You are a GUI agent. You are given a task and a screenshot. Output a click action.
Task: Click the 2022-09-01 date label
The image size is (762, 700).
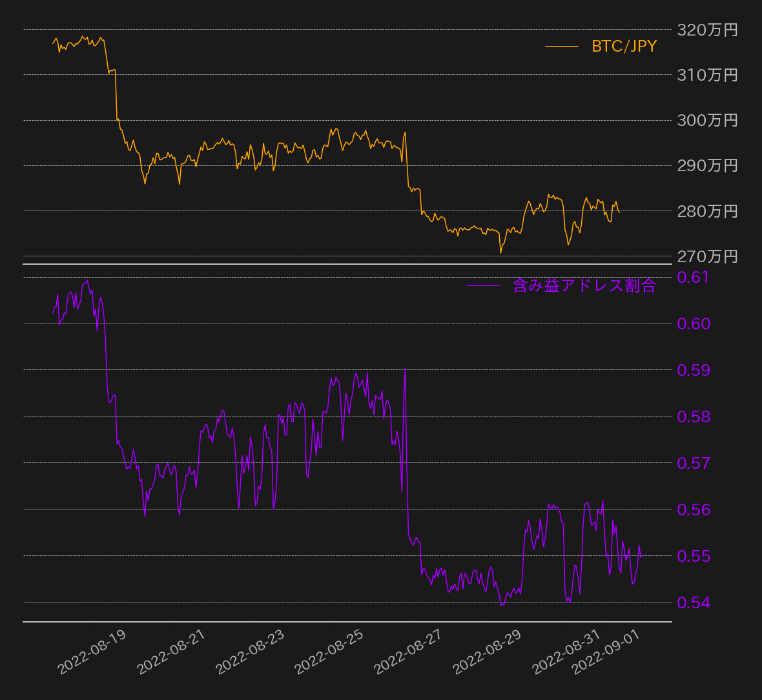[606, 652]
